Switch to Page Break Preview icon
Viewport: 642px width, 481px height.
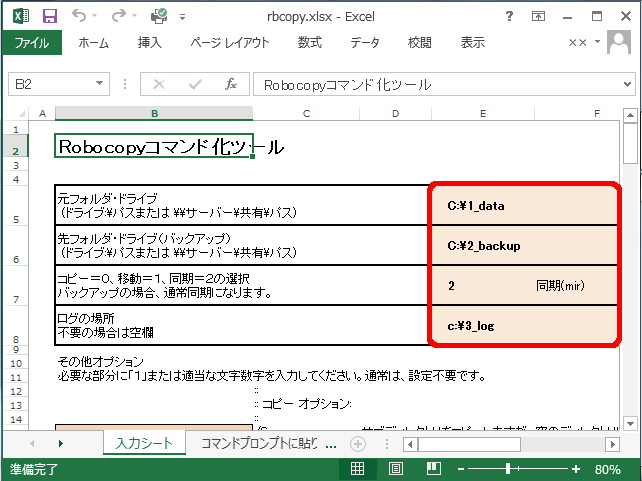433,469
